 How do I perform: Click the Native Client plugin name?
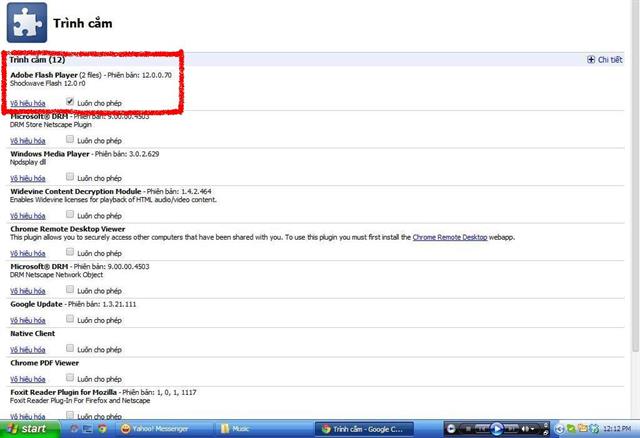pos(33,334)
